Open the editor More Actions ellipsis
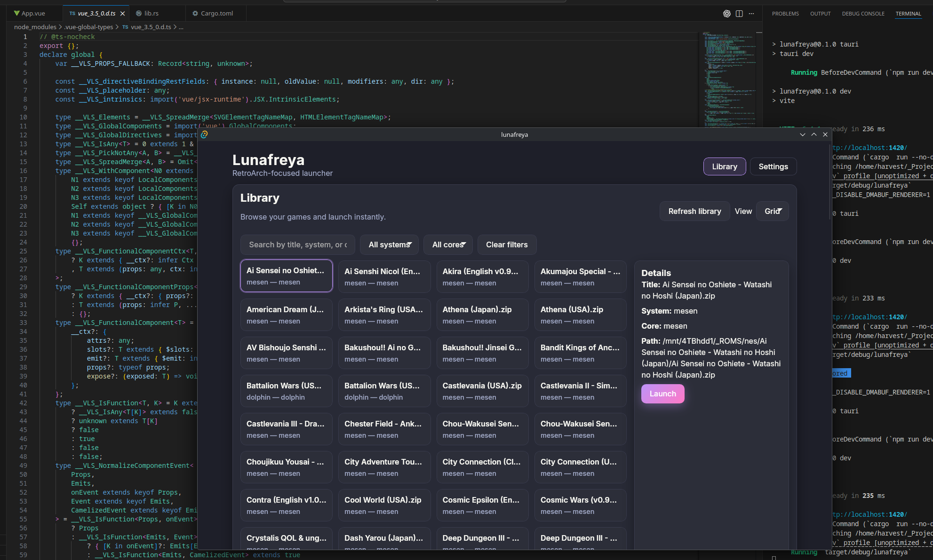Screen dimensions: 933x560 (x=751, y=14)
